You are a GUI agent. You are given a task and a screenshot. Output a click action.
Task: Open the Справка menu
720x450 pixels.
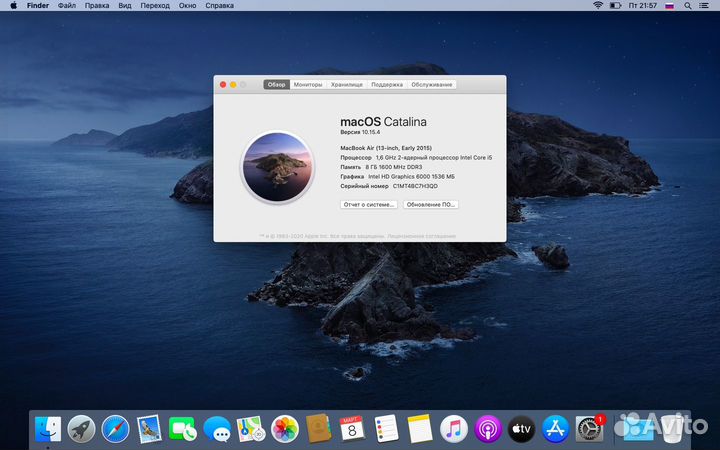click(x=219, y=6)
